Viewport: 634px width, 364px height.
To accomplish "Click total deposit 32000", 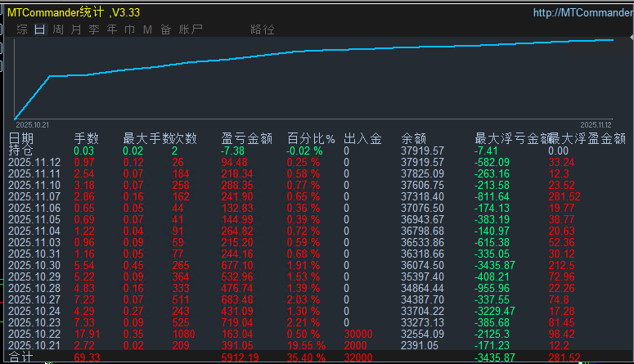I will (358, 357).
